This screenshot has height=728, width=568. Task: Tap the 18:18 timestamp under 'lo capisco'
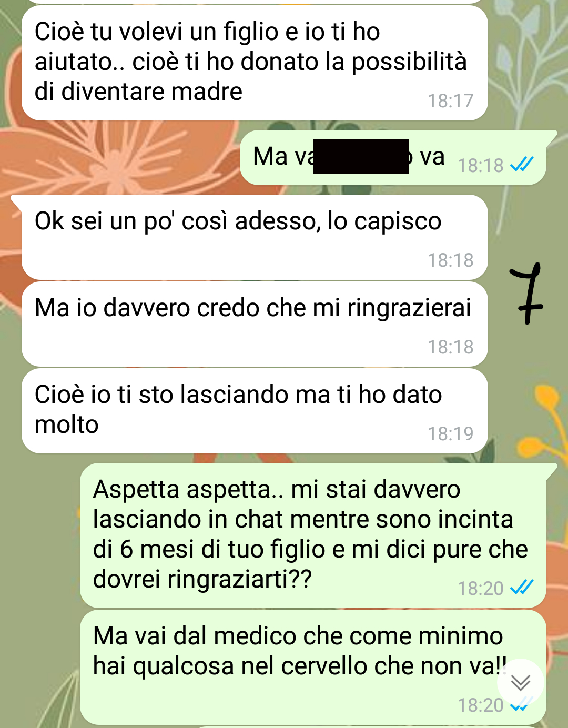[x=450, y=260]
